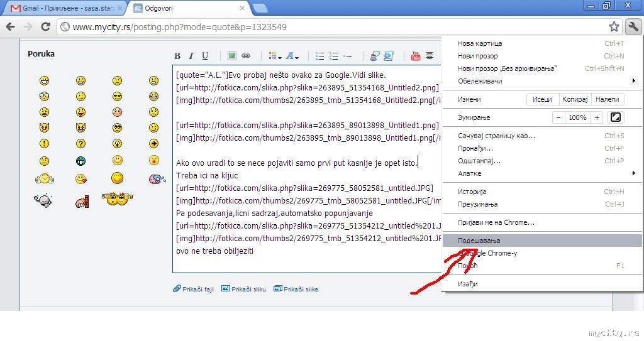Expand the Обележивачи submenu
Viewport: 644px width, 341px height.
tap(542, 81)
